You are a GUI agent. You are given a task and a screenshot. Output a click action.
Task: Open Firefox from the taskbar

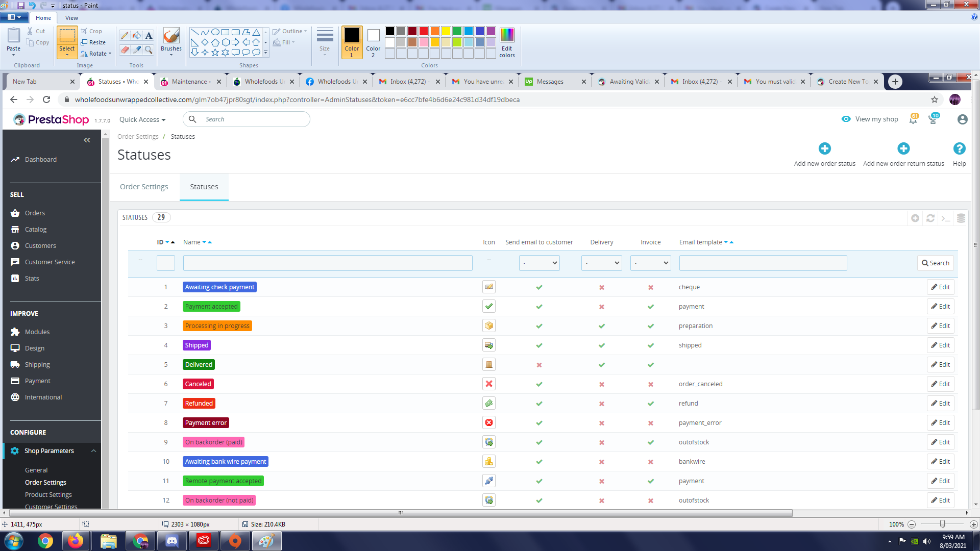point(76,541)
